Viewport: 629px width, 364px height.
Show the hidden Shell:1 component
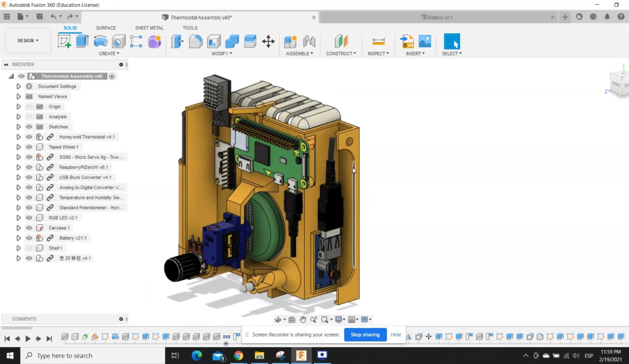[x=29, y=248]
